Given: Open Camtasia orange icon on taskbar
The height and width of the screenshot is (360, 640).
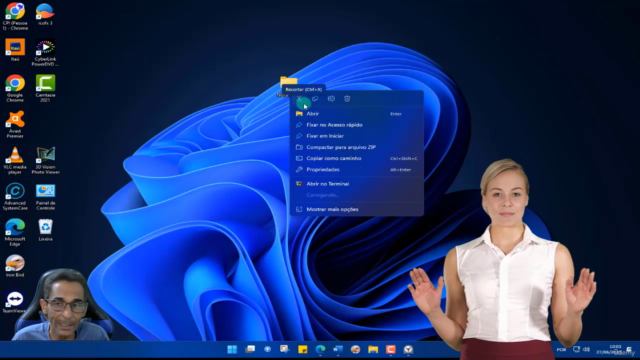Looking at the screenshot, I should click(391, 349).
